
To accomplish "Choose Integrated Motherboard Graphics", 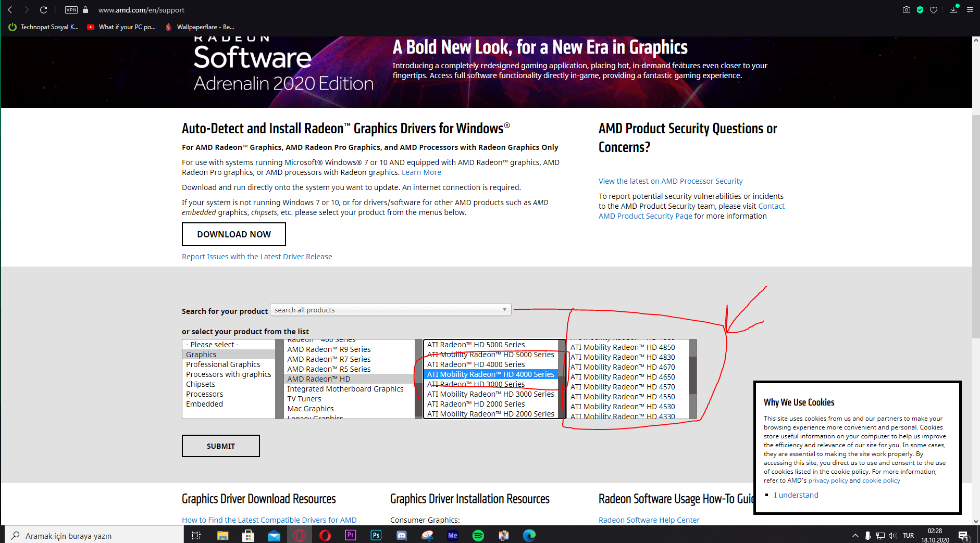I will pyautogui.click(x=349, y=389).
